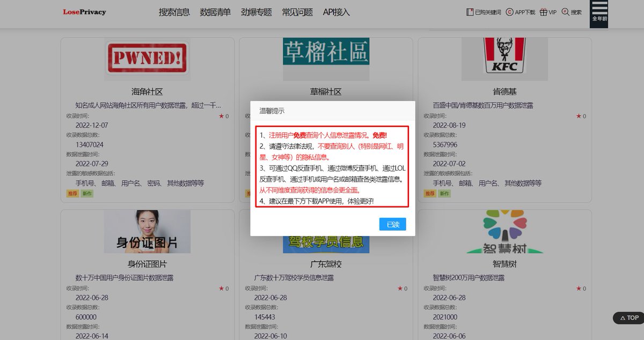
Task: Click the 广东数十万驾校学员信息泄露 description
Action: pyautogui.click(x=294, y=278)
